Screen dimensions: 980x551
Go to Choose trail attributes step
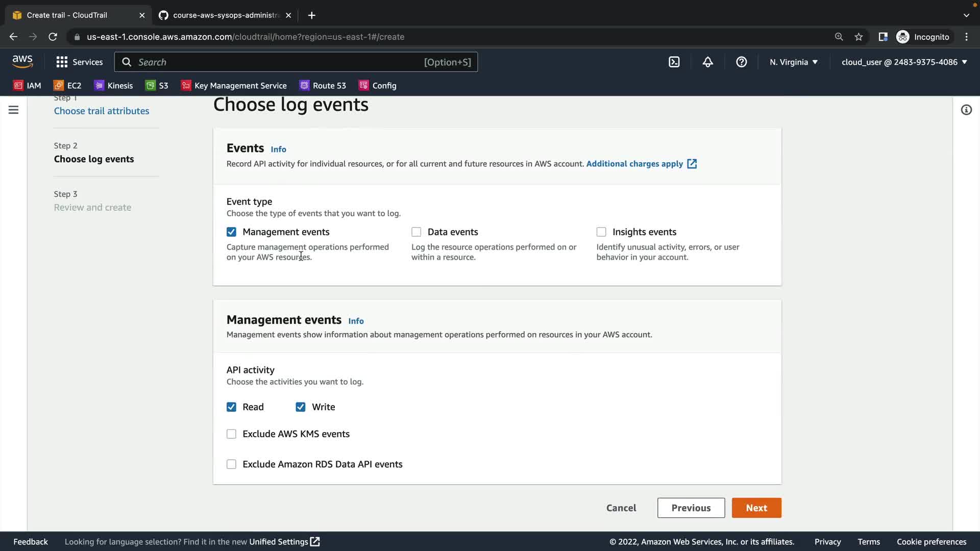coord(102,111)
